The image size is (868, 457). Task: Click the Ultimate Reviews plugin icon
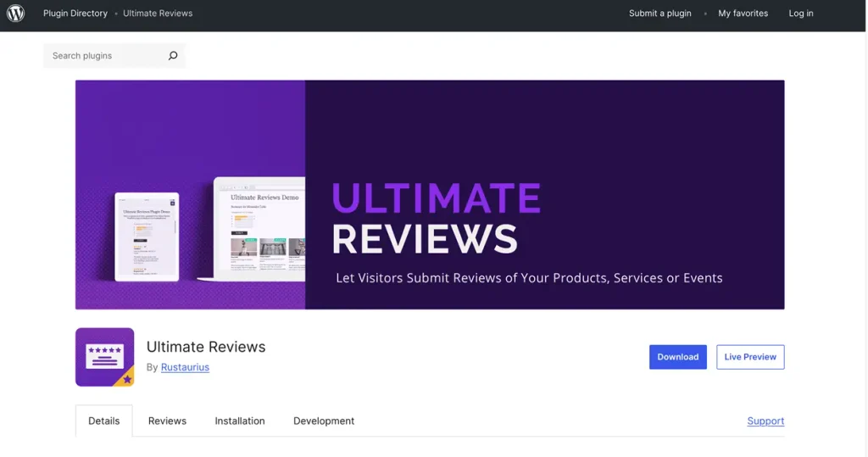click(x=104, y=357)
